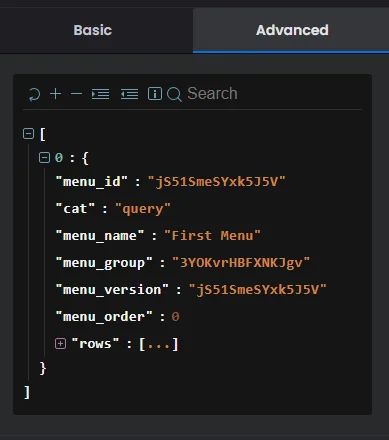The height and width of the screenshot is (440, 389).
Task: Select the "menu_version" key
Action: click(x=112, y=290)
